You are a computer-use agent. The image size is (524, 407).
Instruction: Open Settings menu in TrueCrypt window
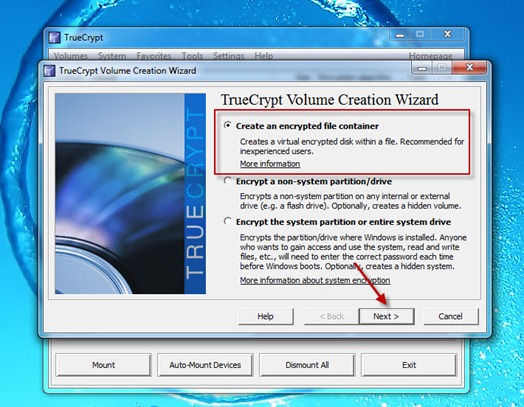(229, 56)
